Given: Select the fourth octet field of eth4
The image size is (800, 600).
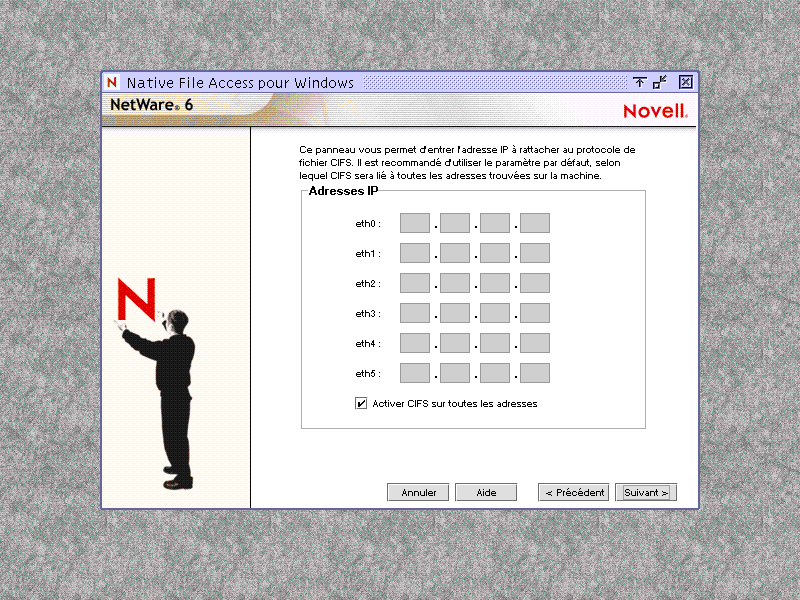Looking at the screenshot, I should tap(535, 343).
